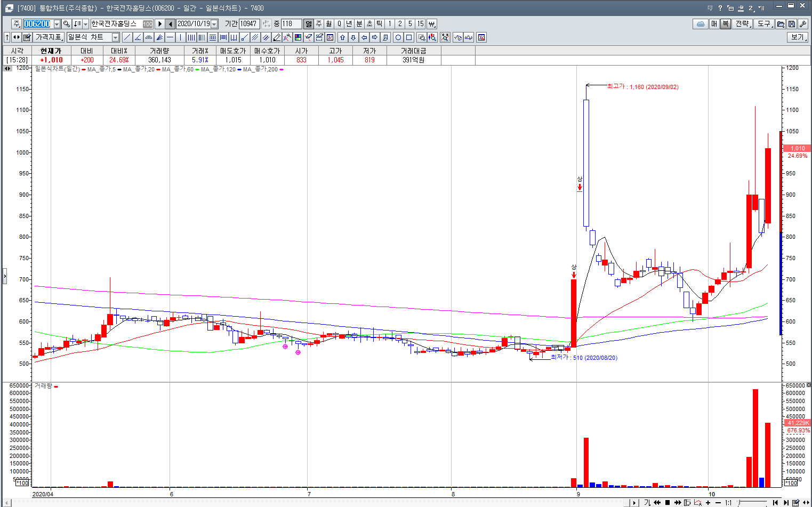Click the stock search magnifier icon
The height and width of the screenshot is (507, 812).
pos(67,24)
